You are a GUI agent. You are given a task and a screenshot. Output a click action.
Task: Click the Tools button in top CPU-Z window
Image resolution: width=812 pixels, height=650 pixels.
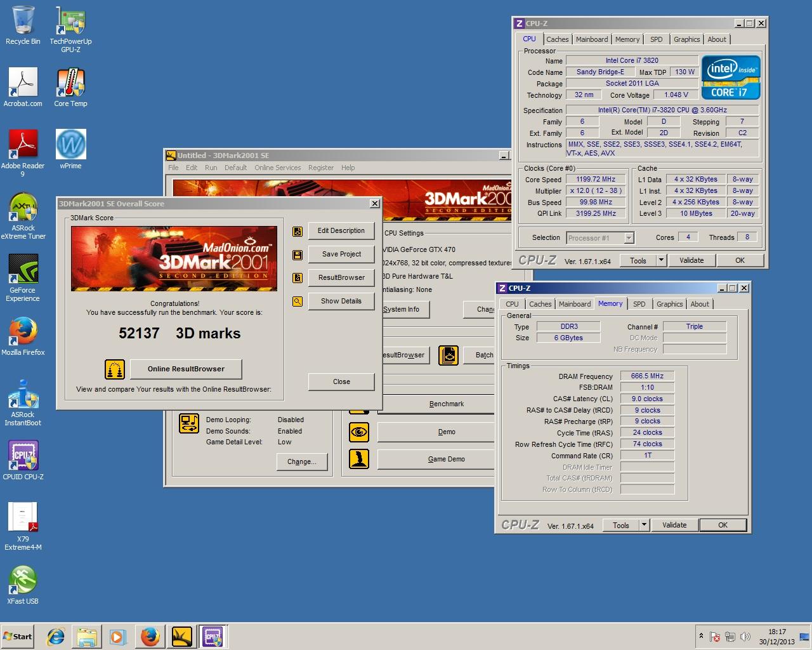tap(638, 260)
